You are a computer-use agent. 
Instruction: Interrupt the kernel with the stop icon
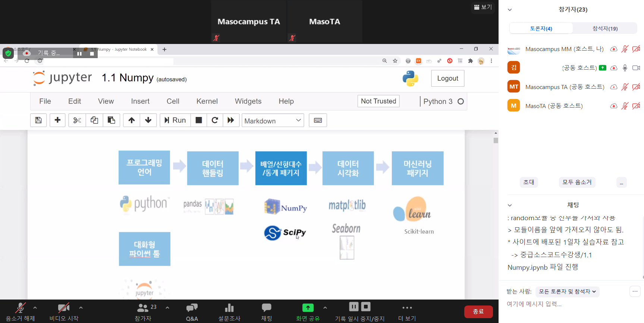[199, 120]
